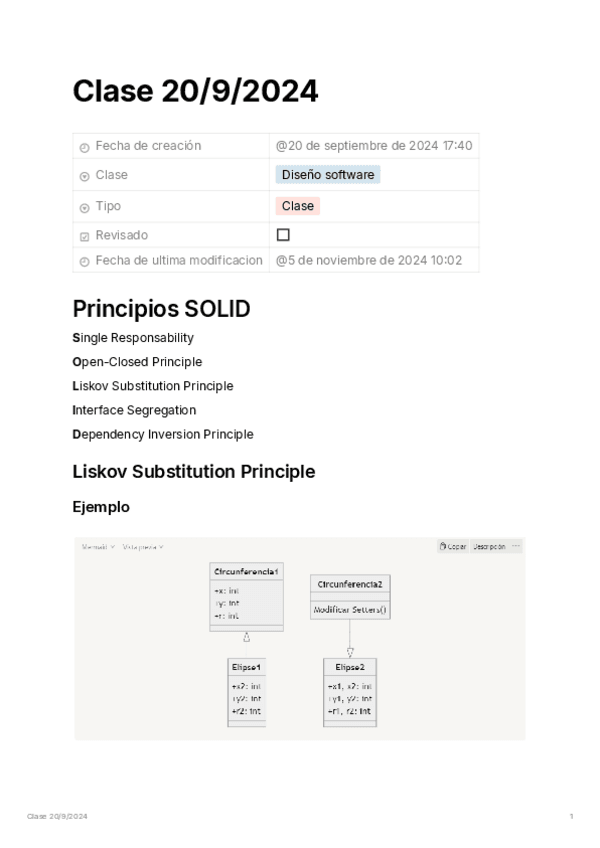Click the select icon next to Clase property
600x848 pixels.
[x=84, y=176]
